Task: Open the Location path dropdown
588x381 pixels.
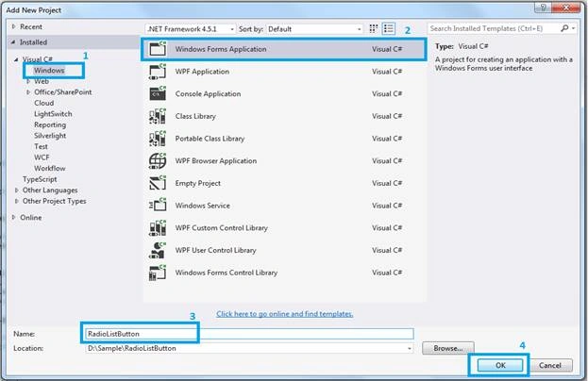Action: click(410, 348)
